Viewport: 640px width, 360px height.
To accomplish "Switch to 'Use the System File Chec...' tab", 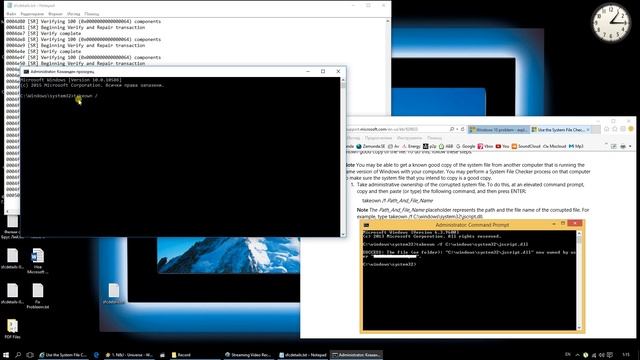I will (560, 130).
